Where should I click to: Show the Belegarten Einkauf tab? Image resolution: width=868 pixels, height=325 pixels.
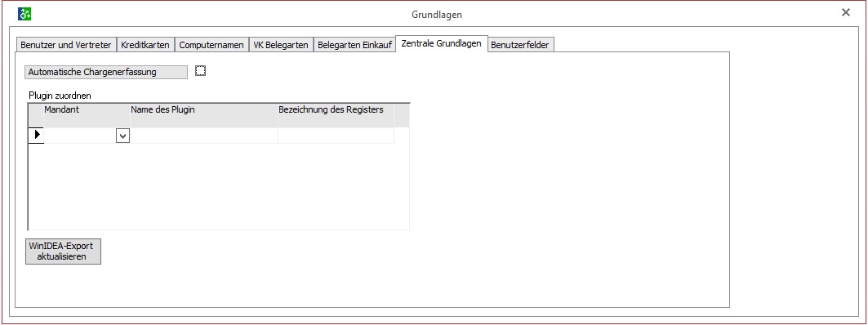click(x=355, y=45)
